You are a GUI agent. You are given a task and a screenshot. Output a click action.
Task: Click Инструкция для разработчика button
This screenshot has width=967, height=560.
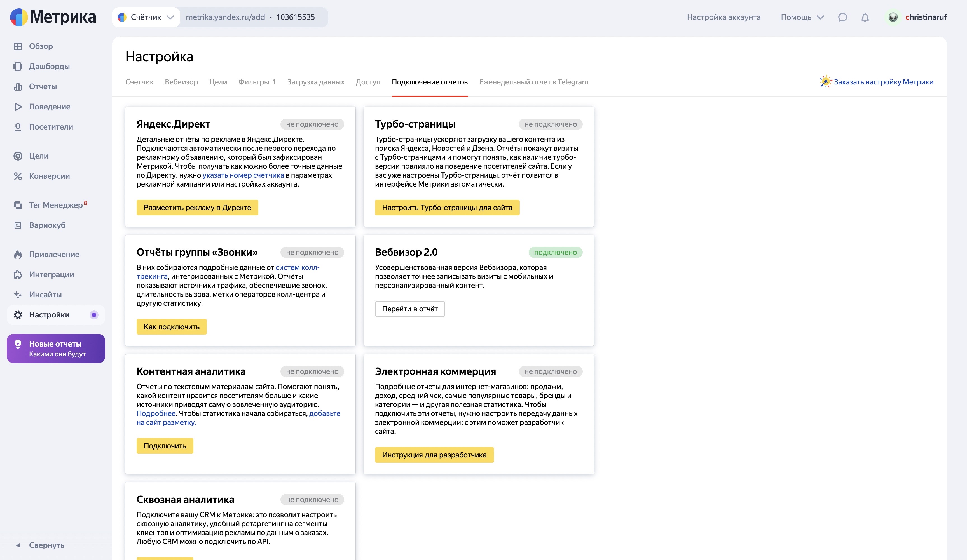(x=434, y=455)
